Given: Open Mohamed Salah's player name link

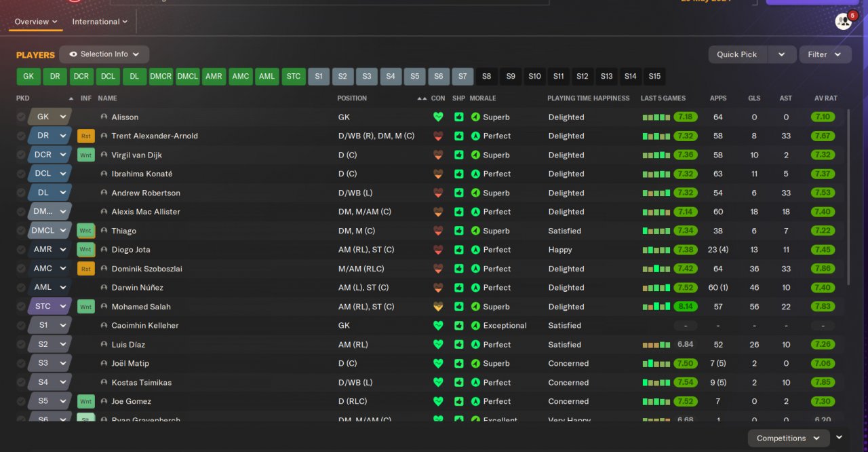Looking at the screenshot, I should pos(141,307).
